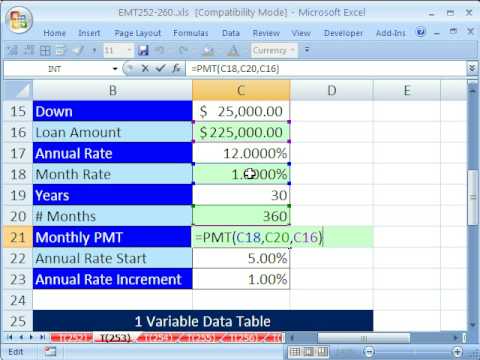Select the $225,000.00 Loan Amount cell
The image size is (480, 360).
[241, 132]
